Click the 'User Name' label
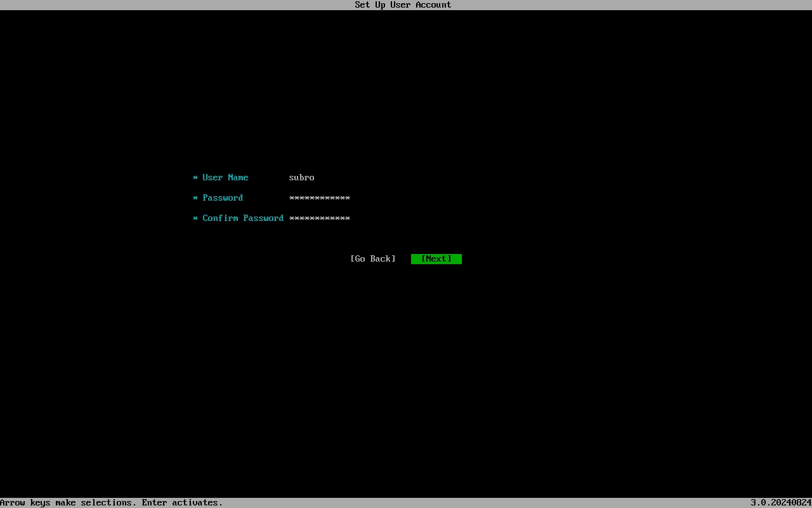This screenshot has width=812, height=508. click(x=225, y=177)
